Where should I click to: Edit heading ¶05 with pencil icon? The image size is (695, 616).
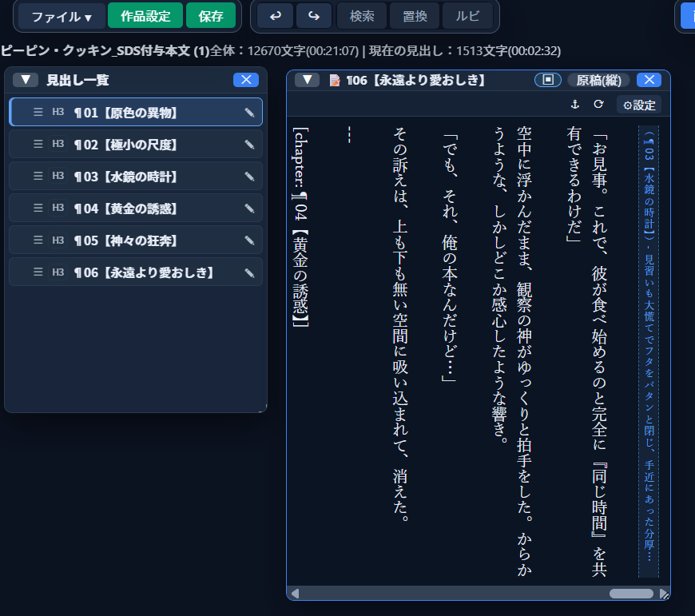click(249, 240)
